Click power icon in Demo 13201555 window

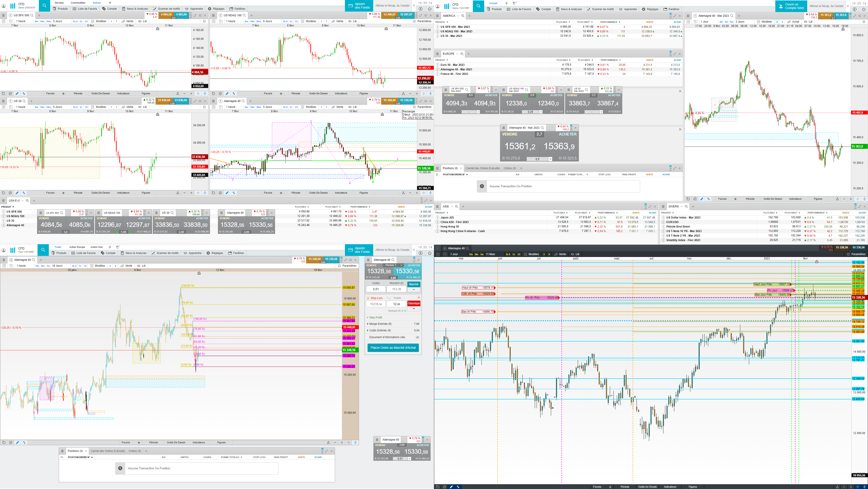tap(864, 9)
